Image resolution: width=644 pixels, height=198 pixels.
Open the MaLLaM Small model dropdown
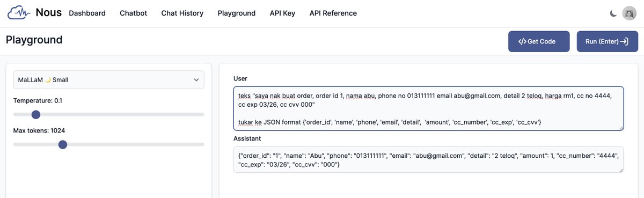pos(108,80)
